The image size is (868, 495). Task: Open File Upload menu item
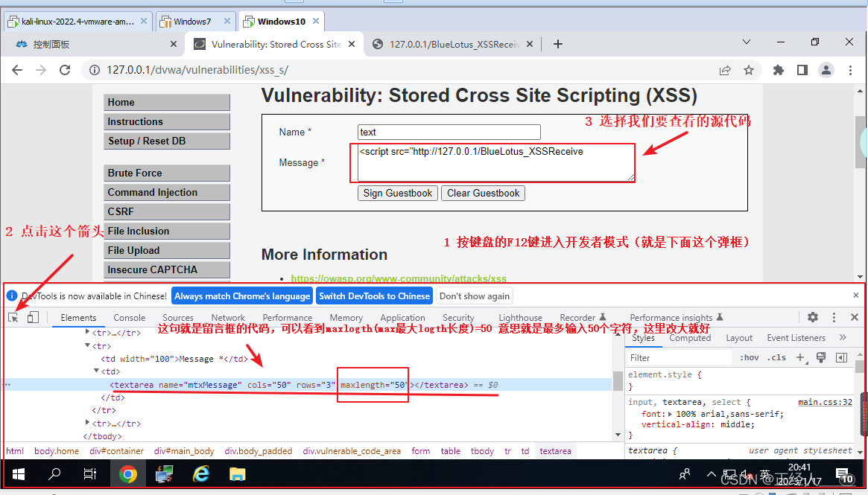point(167,250)
